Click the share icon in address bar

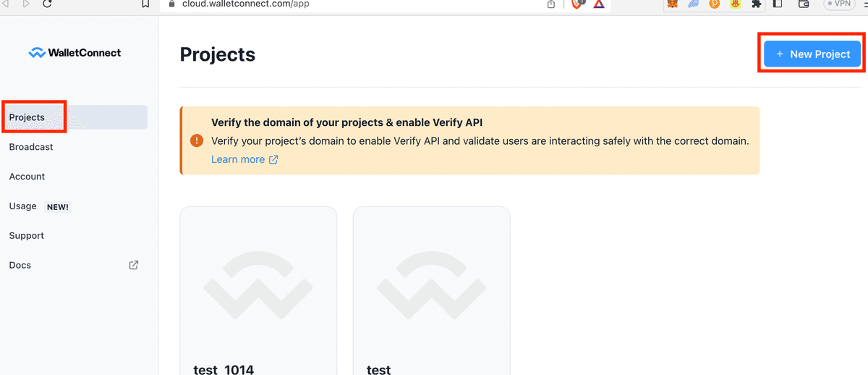point(551,4)
